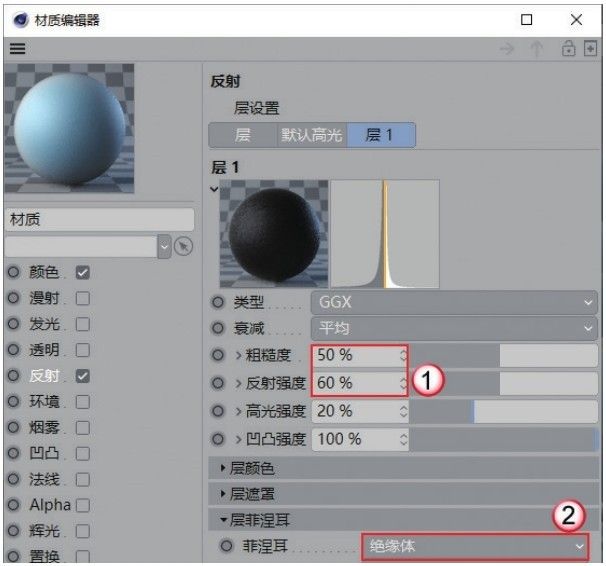Open dropdown arrow below material name field
Screen dimensions: 606x566
(x=164, y=246)
